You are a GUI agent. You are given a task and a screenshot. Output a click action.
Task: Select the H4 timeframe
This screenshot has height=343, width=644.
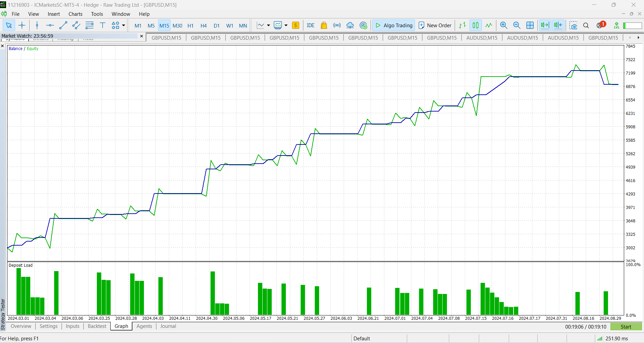[x=203, y=26]
